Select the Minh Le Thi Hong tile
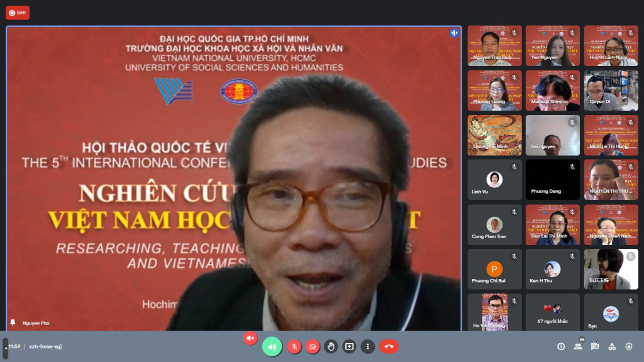This screenshot has width=644, height=362. 611,135
